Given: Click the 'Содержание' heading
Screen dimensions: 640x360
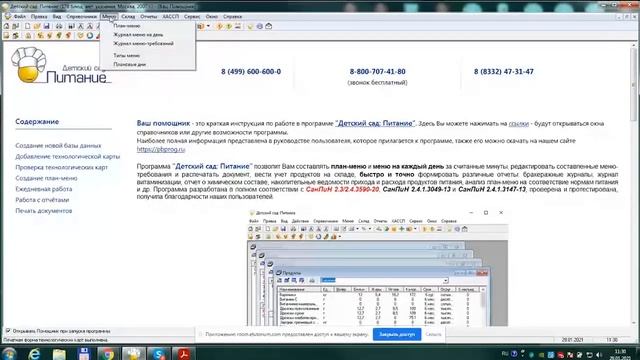Looking at the screenshot, I should (37, 122).
